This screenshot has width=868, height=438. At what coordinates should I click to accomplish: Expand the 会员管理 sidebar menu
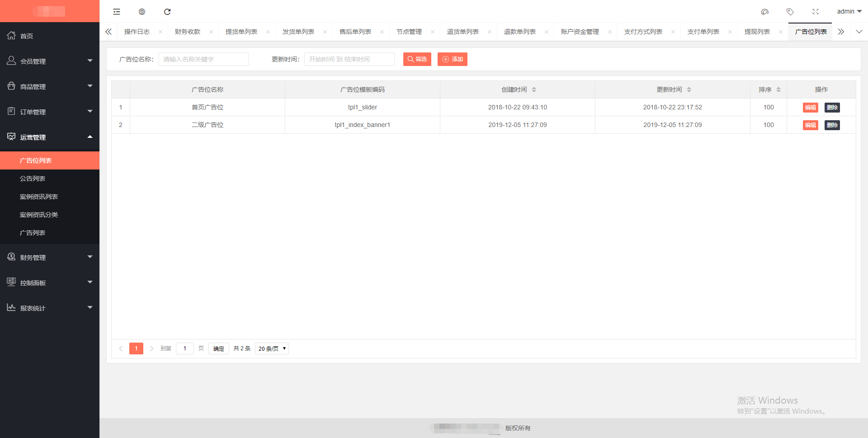tap(50, 61)
